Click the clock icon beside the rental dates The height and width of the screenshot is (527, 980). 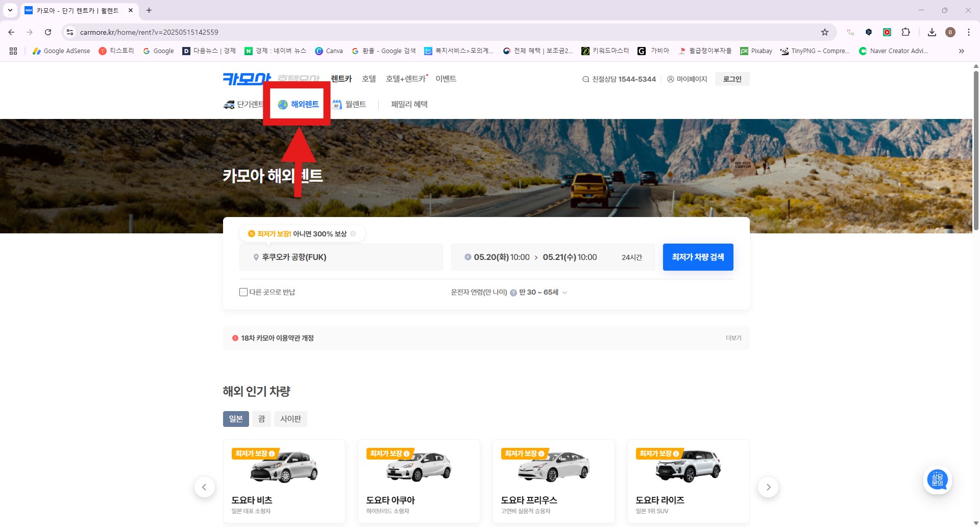(468, 257)
